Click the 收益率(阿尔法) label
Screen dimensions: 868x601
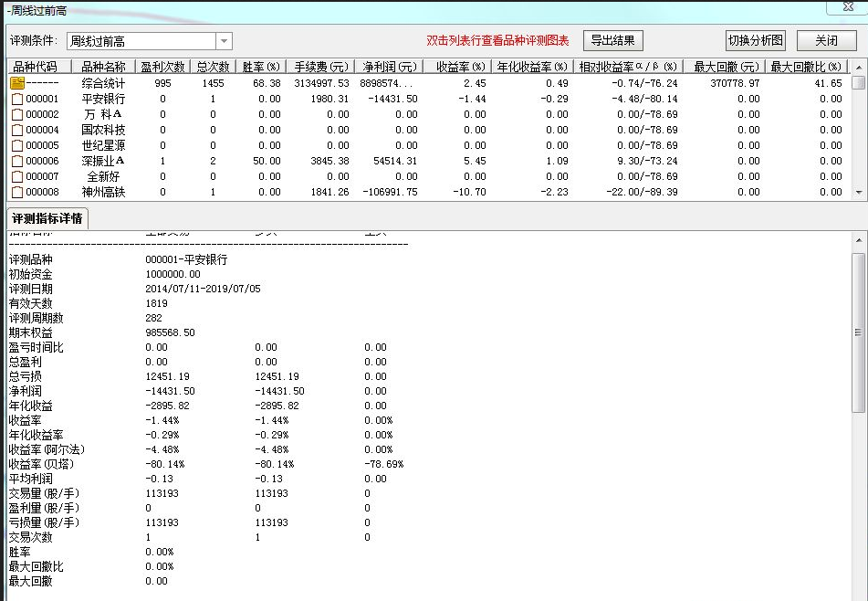tap(47, 449)
